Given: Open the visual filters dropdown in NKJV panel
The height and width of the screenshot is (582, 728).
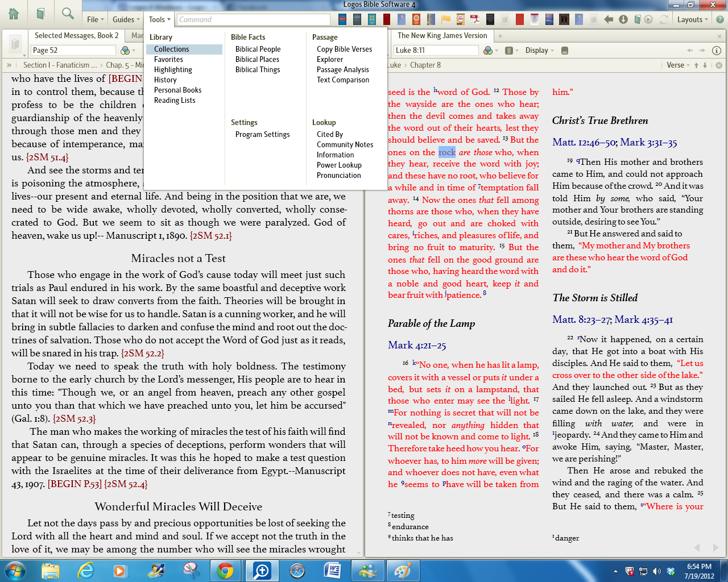Looking at the screenshot, I should click(490, 51).
